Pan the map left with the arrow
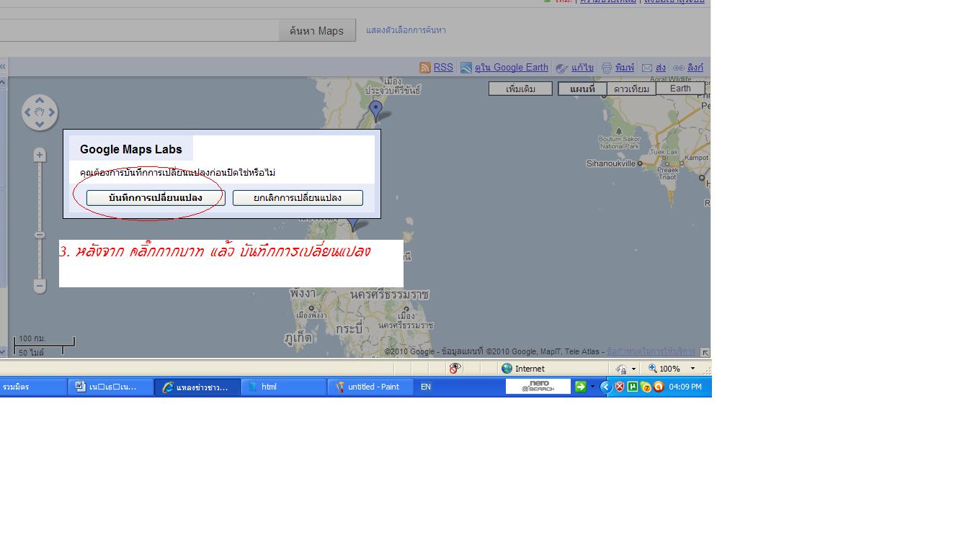 [x=28, y=112]
